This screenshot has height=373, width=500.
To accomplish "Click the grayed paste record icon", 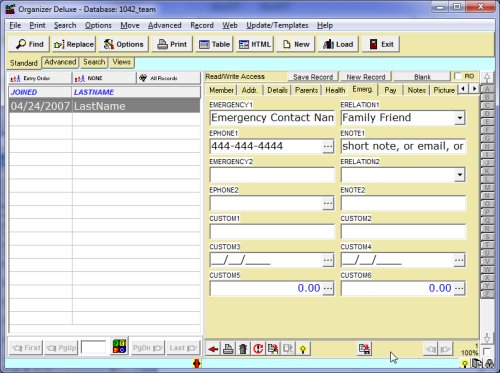I will pyautogui.click(x=288, y=349).
